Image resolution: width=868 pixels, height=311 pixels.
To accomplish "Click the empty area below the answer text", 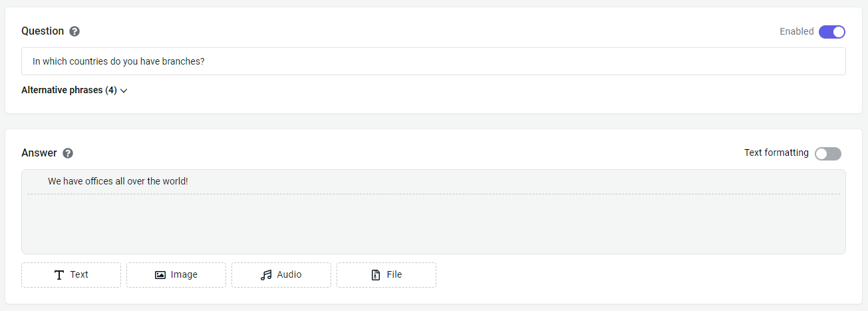I will tap(433, 223).
